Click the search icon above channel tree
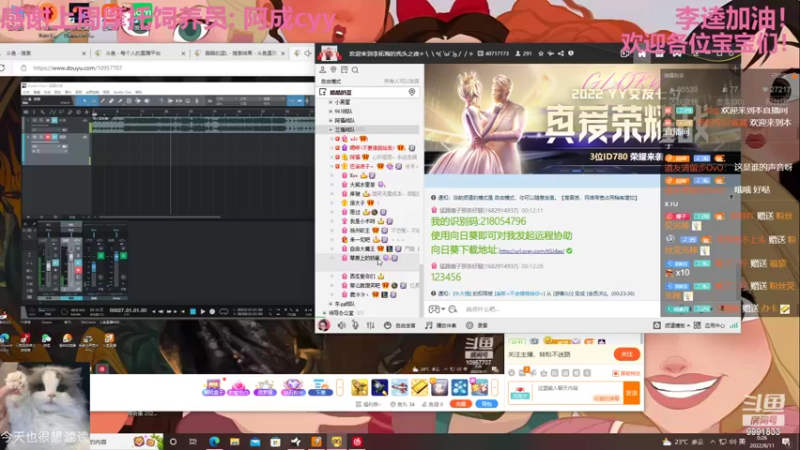Image resolution: width=800 pixels, height=450 pixels. point(355,70)
